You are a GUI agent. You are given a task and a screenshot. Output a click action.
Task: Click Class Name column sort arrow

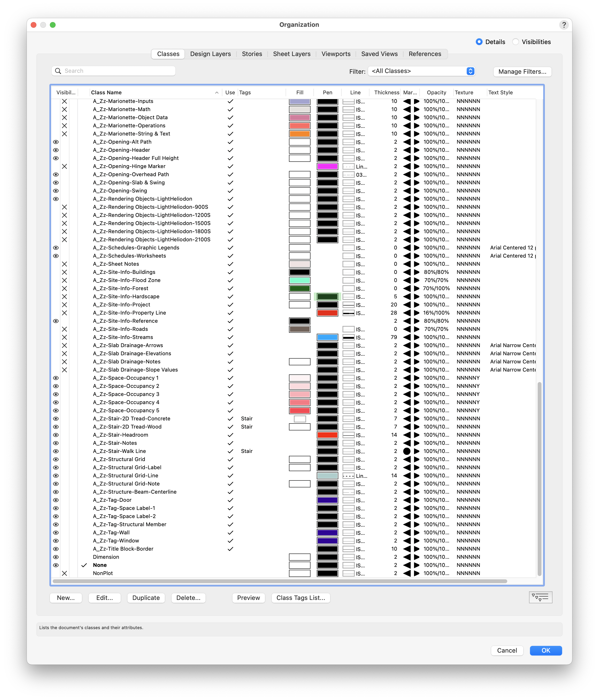point(217,93)
